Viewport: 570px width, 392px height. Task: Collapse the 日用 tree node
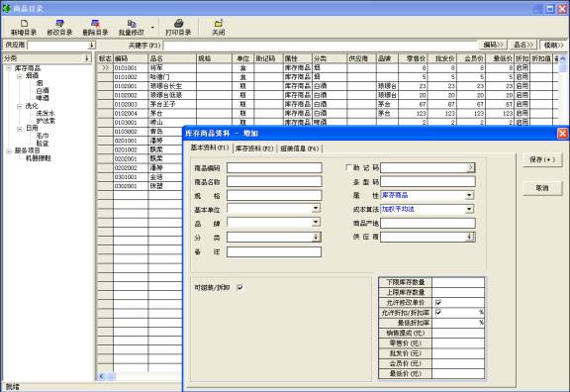click(20, 129)
